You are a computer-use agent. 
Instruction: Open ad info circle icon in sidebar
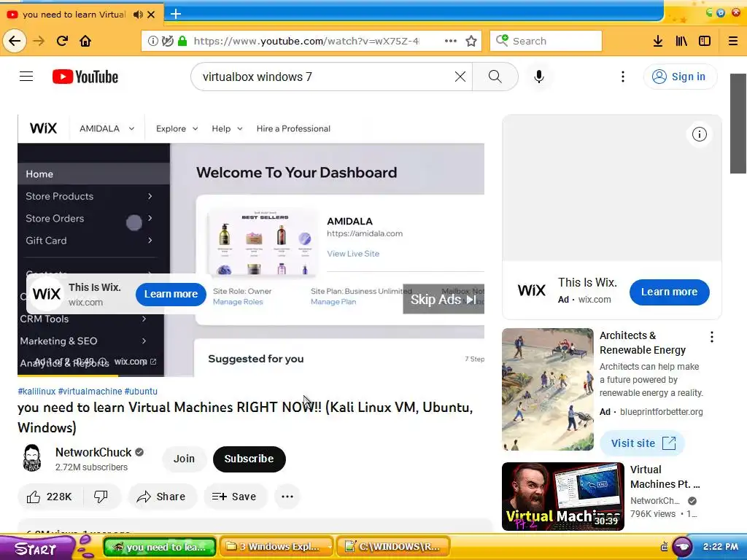click(x=699, y=134)
